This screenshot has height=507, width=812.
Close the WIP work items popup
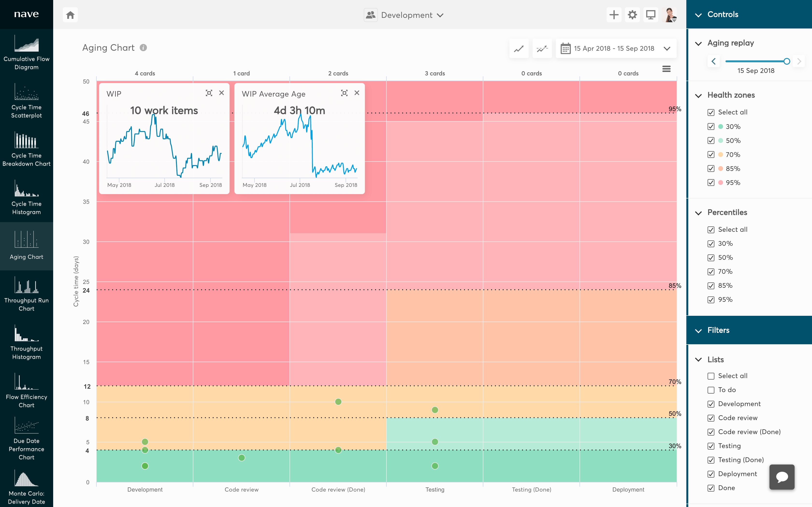click(221, 93)
